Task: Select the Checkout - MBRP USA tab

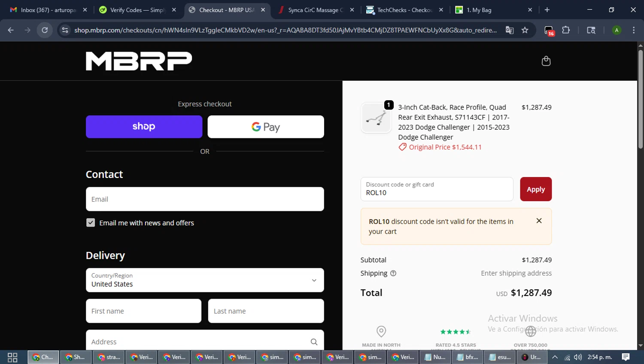Action: (227, 10)
